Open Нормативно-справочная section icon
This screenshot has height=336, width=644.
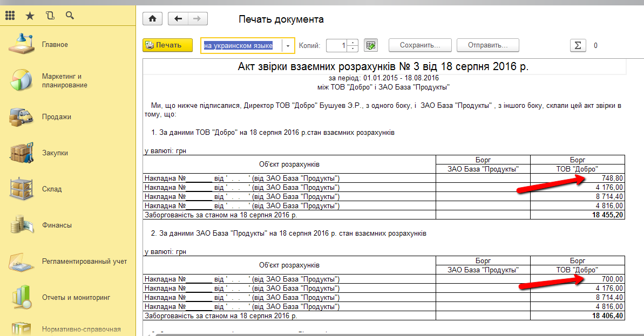(22, 328)
